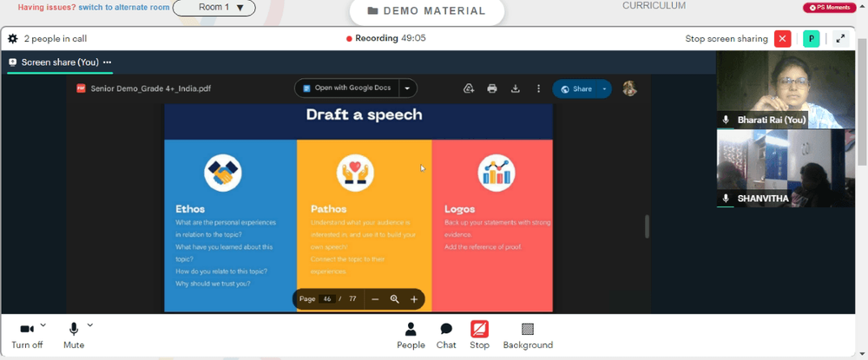
Task: Click SHANVITHA microphone status icon
Action: click(x=726, y=199)
